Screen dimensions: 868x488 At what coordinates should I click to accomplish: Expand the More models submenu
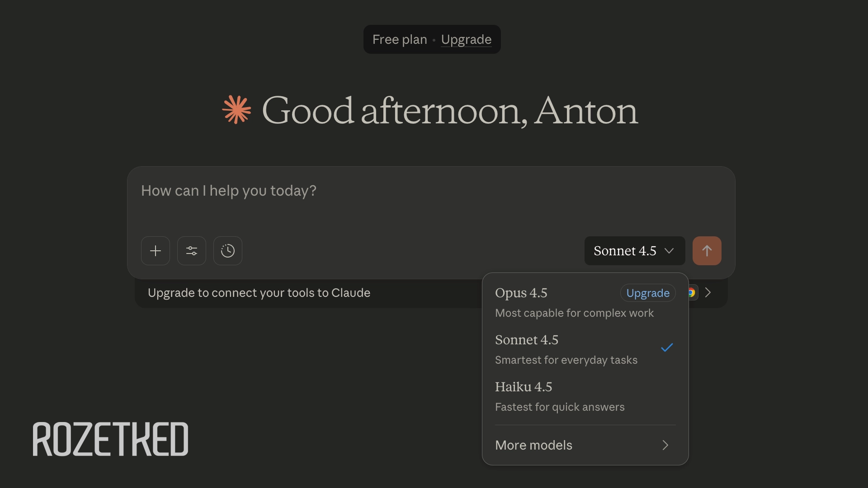point(534,445)
